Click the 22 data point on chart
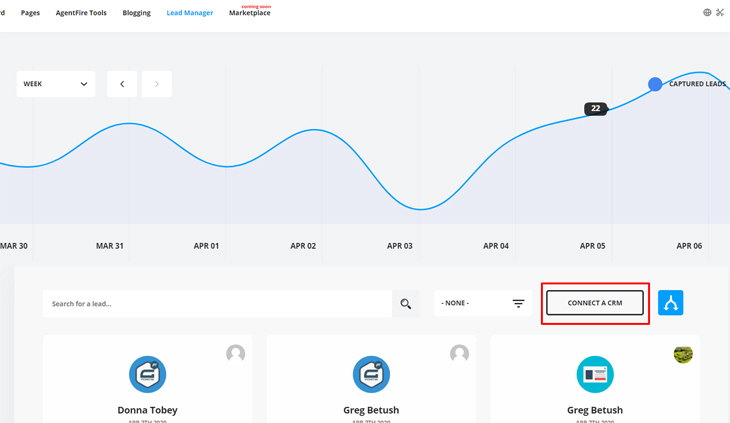The width and height of the screenshot is (730, 423). (x=596, y=108)
